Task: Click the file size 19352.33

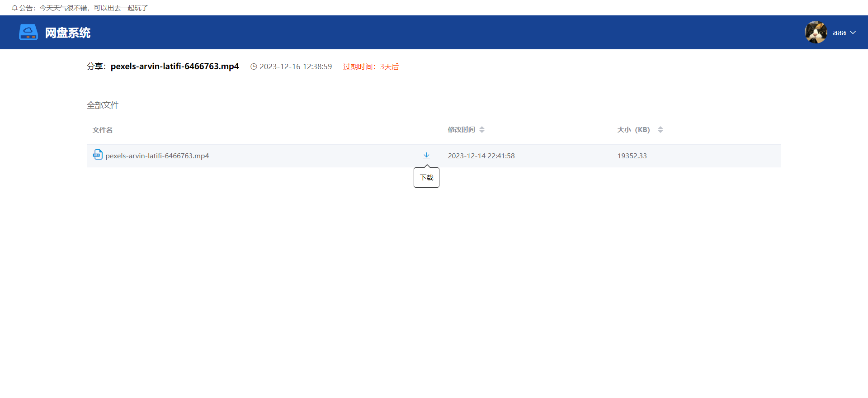Action: (632, 156)
